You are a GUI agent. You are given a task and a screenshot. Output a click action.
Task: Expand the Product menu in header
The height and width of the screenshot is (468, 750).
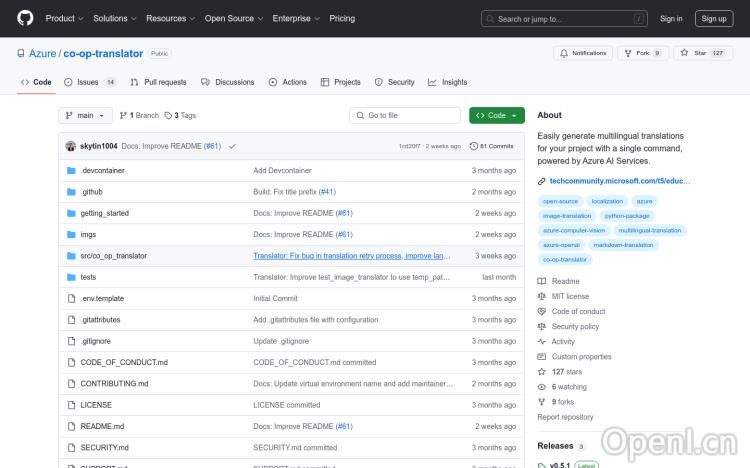[x=64, y=18]
